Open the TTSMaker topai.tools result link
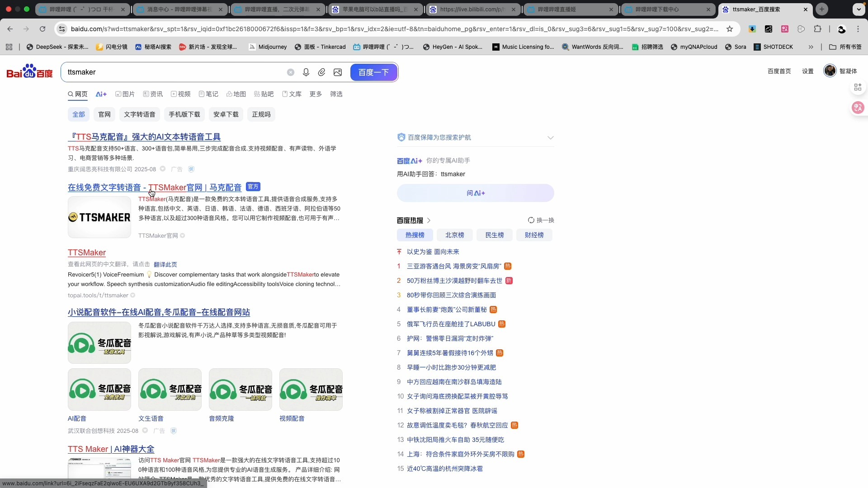This screenshot has width=868, height=488. (x=87, y=253)
